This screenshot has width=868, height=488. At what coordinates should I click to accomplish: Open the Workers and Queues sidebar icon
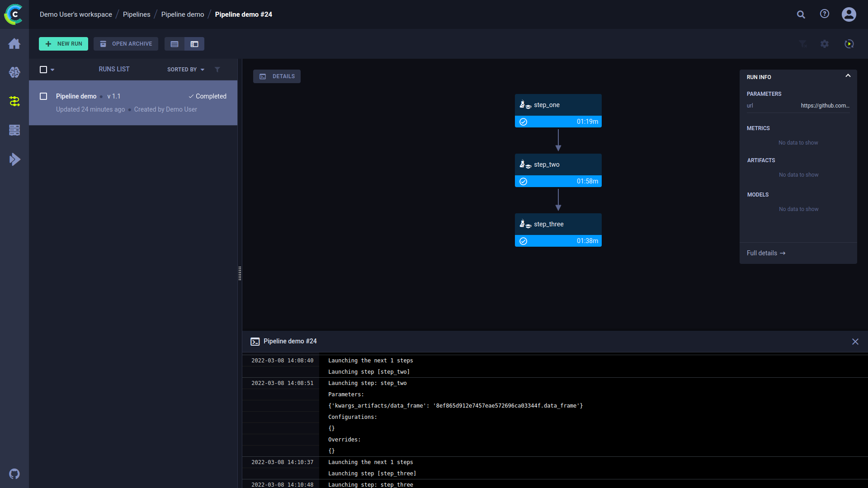pos(14,159)
